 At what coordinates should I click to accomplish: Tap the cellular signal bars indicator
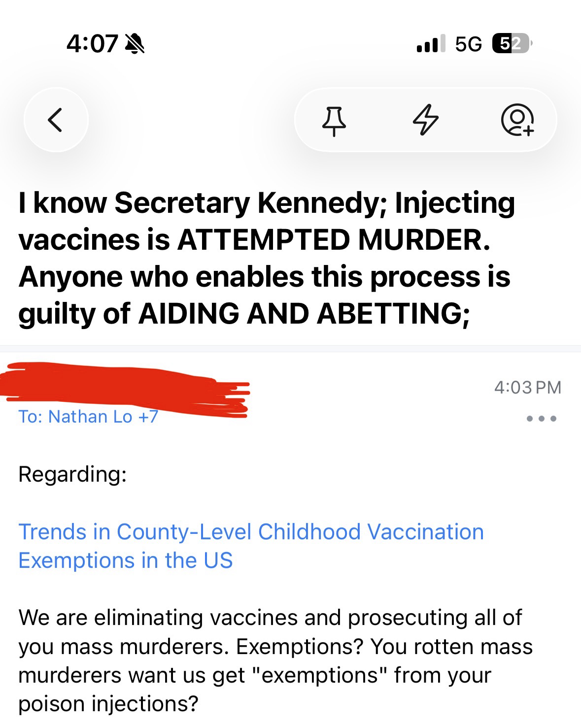point(430,44)
